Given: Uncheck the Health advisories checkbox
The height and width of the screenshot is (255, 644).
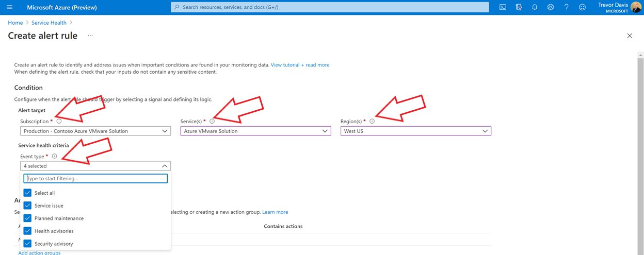Looking at the screenshot, I should click(x=28, y=231).
